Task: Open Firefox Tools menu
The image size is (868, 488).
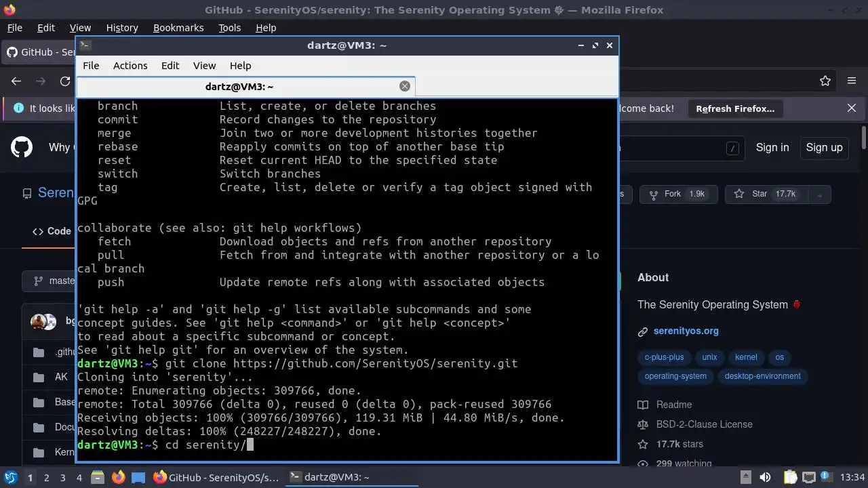Action: pos(230,28)
